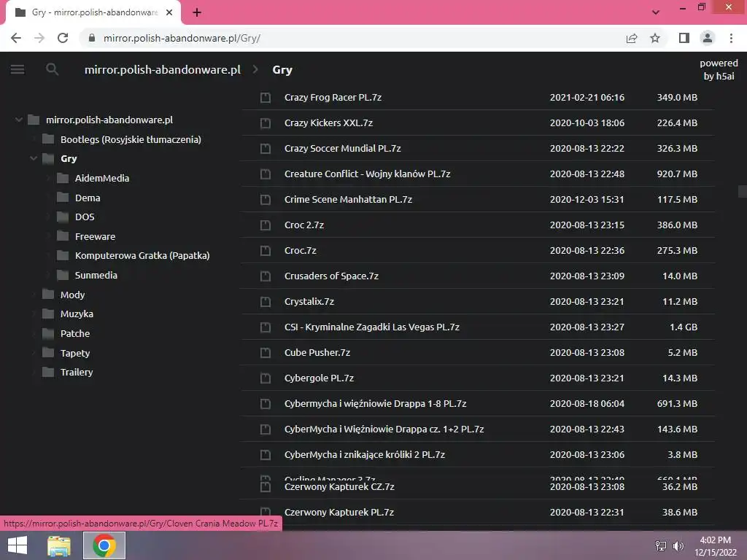Screen dimensions: 747x560
Task: Download Crusaders of Space.7z
Action: pos(332,276)
